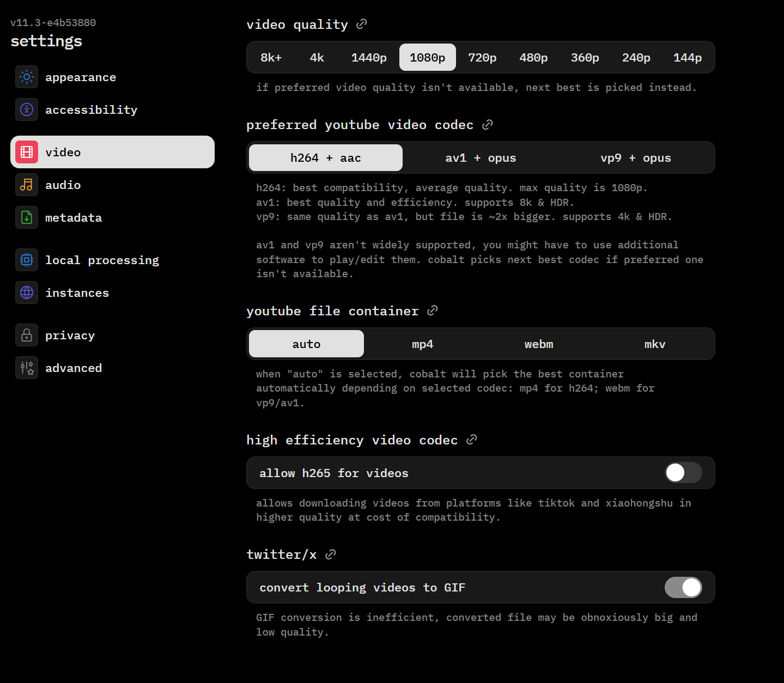Enable allow h265 for videos toggle

pyautogui.click(x=683, y=473)
